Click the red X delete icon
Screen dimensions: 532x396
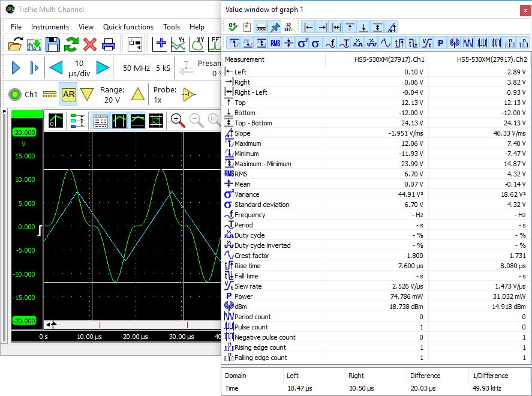90,44
